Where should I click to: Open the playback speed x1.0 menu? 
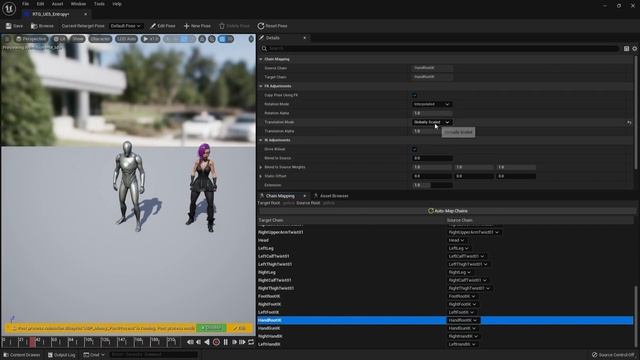tap(150, 39)
